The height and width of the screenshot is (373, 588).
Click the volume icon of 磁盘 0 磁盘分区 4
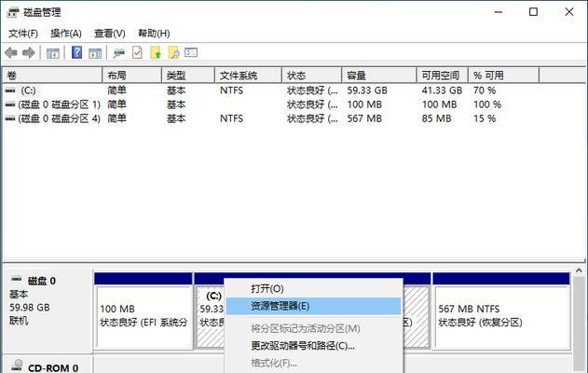(x=10, y=118)
